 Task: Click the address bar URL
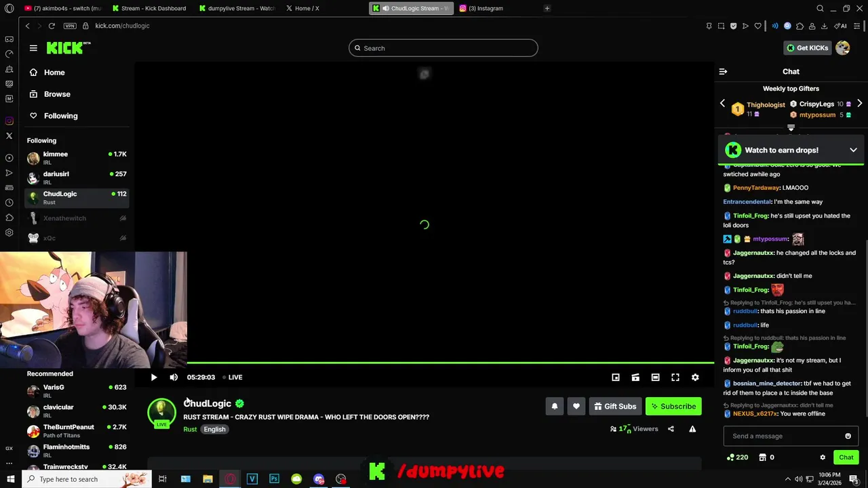122,26
